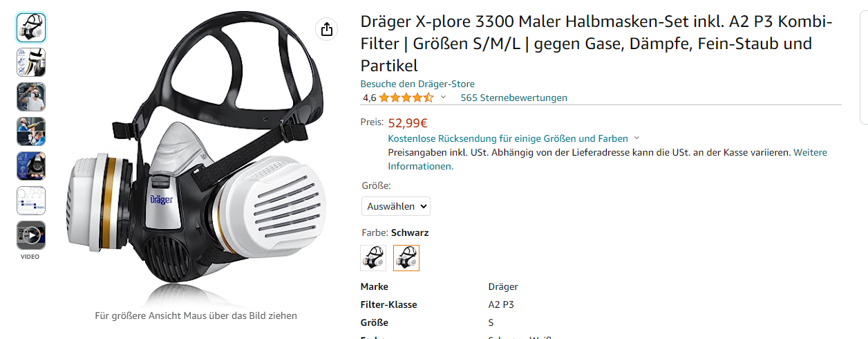View sixth thumbnail with size chart
The image size is (868, 339).
(31, 201)
